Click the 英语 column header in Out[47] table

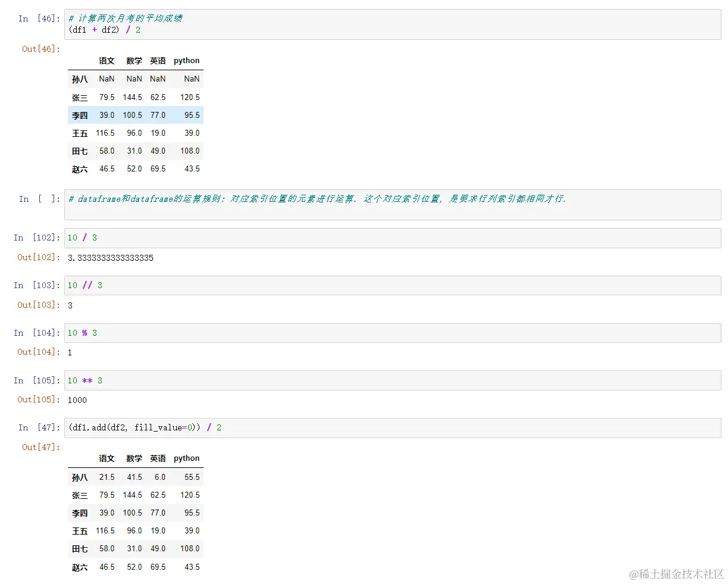(158, 458)
